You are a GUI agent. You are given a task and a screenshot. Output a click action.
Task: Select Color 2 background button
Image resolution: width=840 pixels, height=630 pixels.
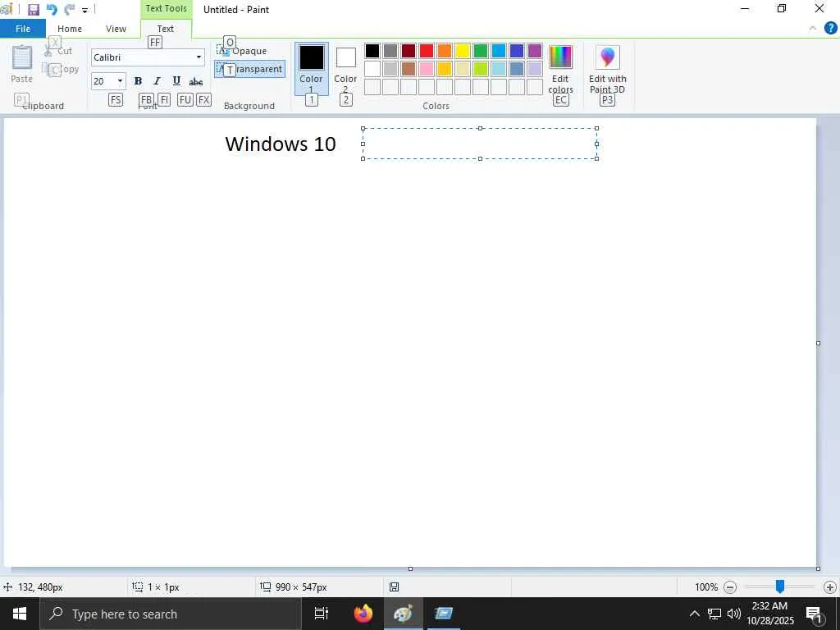(x=345, y=69)
